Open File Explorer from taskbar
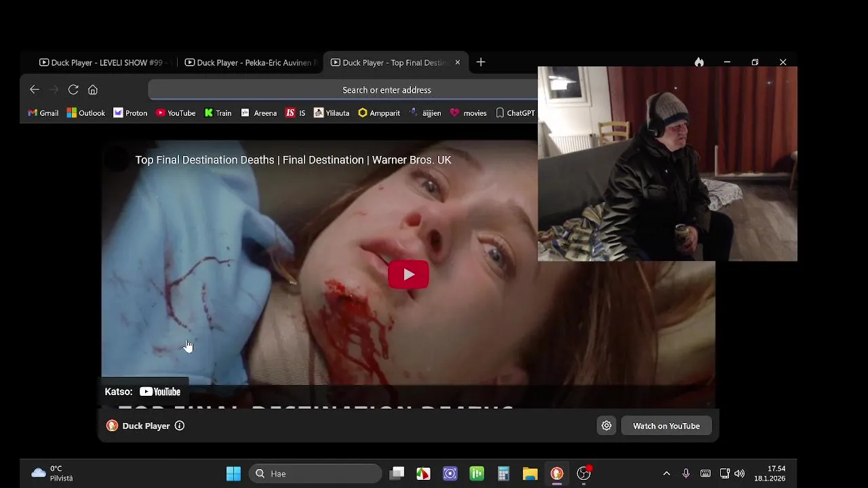The width and height of the screenshot is (868, 488). pyautogui.click(x=530, y=474)
